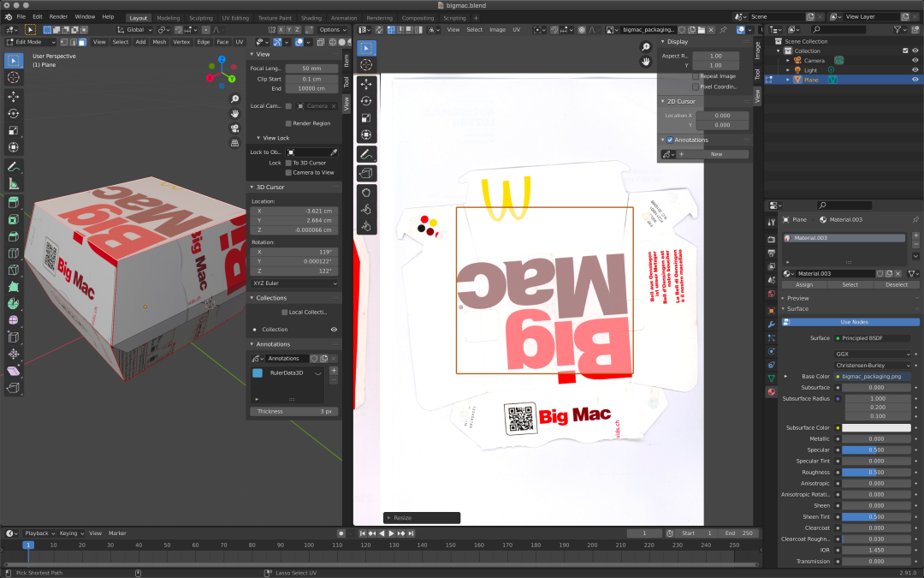Open the Christensen-Burley subsurface dropdown

click(872, 365)
